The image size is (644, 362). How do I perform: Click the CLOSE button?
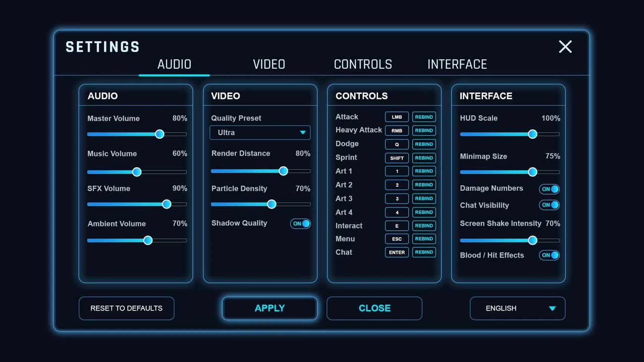(375, 309)
